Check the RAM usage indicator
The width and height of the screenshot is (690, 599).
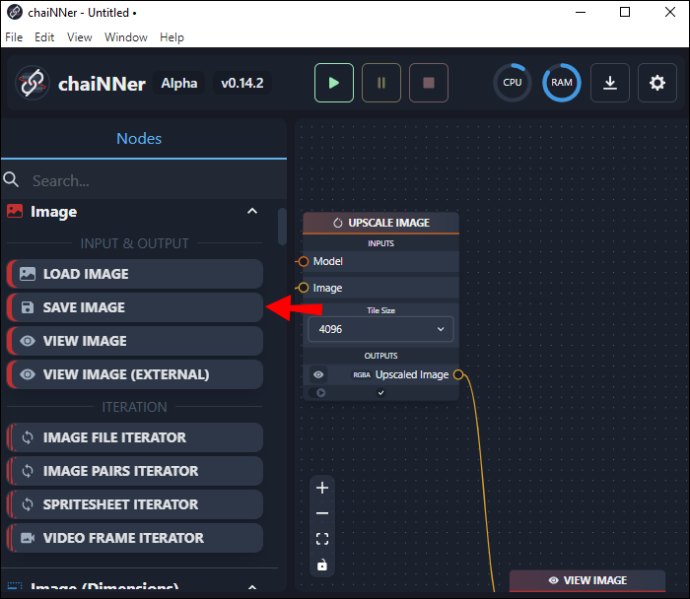562,83
